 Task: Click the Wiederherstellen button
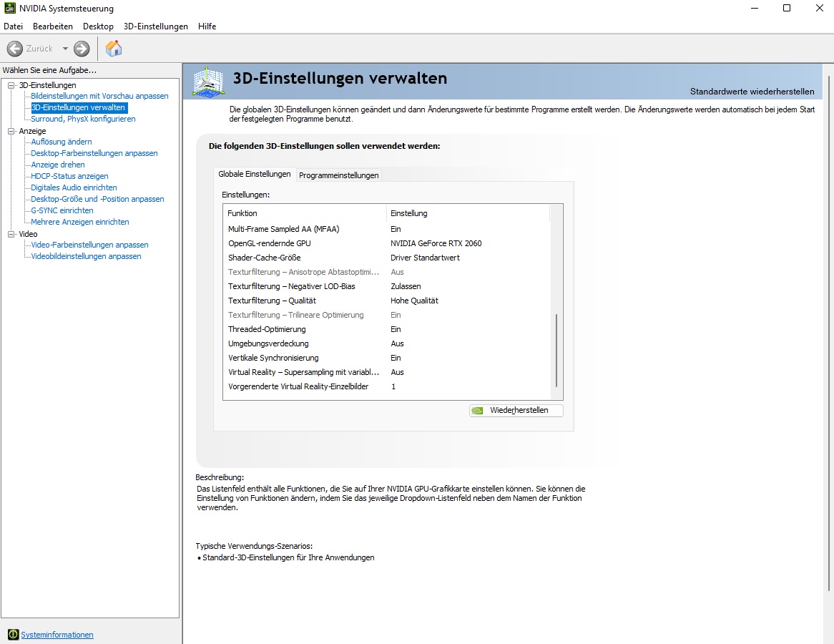tap(516, 410)
